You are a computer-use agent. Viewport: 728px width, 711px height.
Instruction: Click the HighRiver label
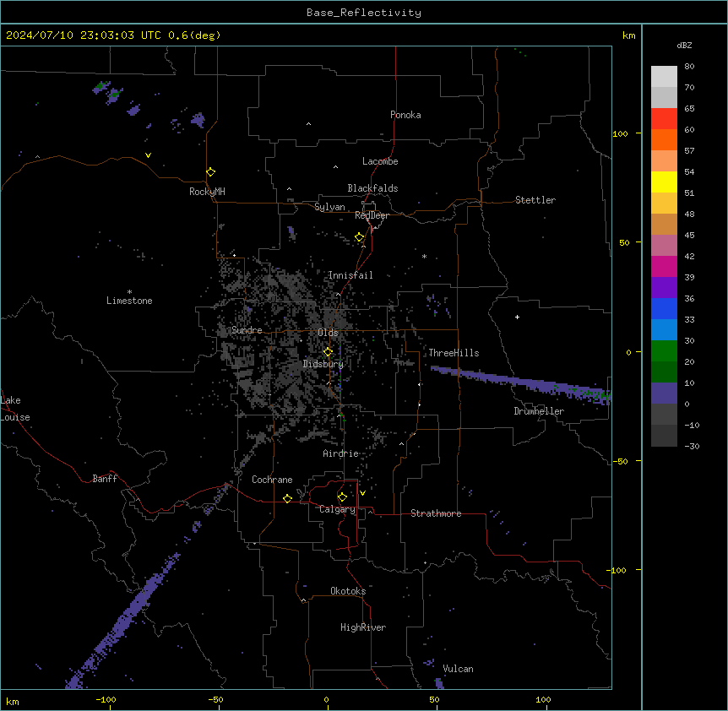(363, 627)
